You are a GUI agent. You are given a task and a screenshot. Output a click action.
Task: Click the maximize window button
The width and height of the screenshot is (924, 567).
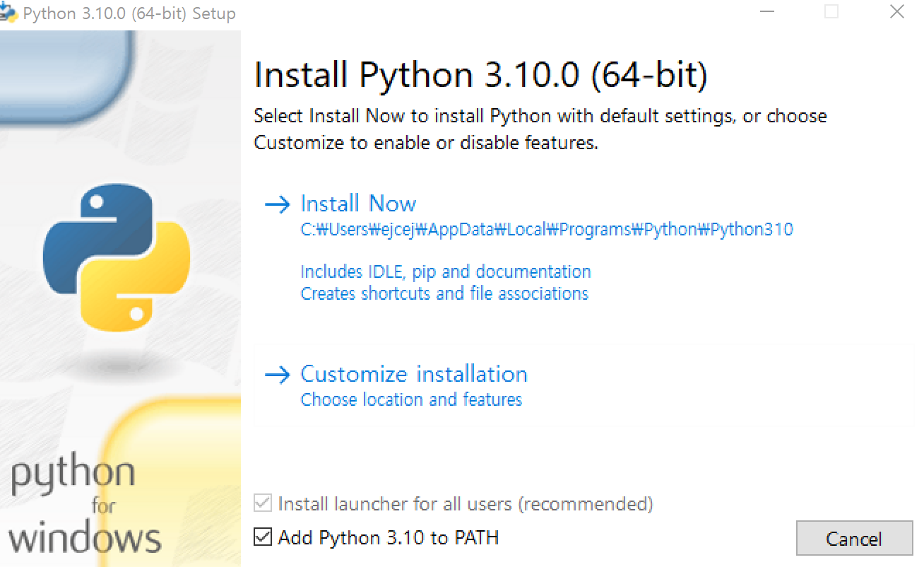831,12
